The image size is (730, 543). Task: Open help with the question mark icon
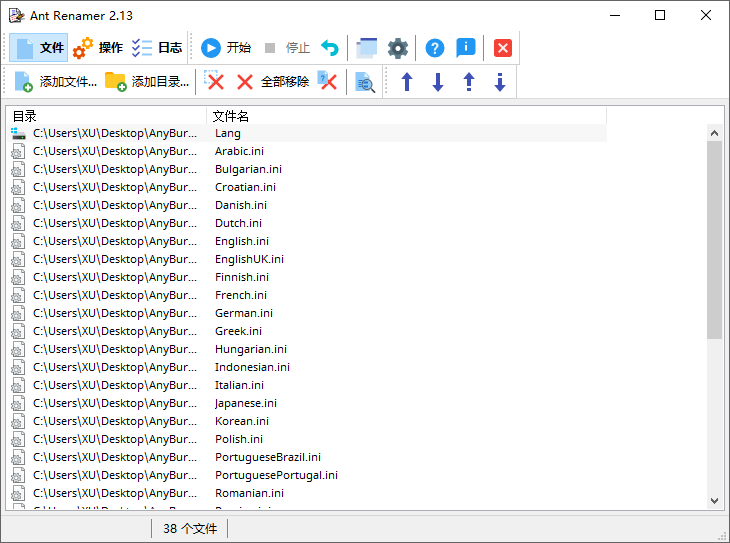tap(435, 48)
